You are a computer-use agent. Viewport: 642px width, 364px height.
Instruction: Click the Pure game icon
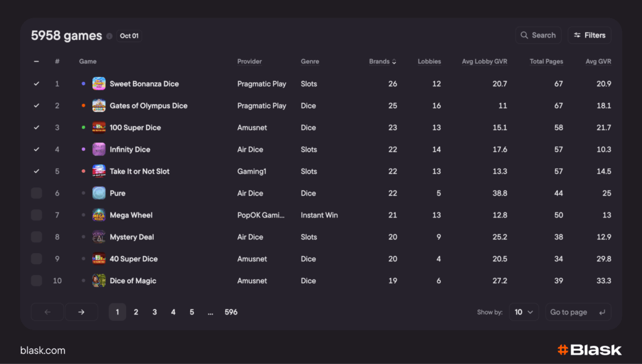pos(99,194)
